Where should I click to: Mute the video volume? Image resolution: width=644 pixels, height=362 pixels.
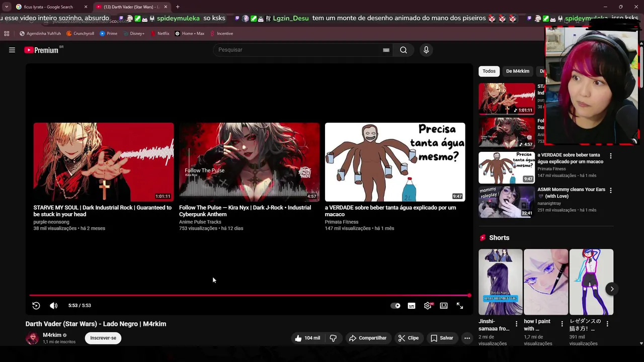point(54,306)
